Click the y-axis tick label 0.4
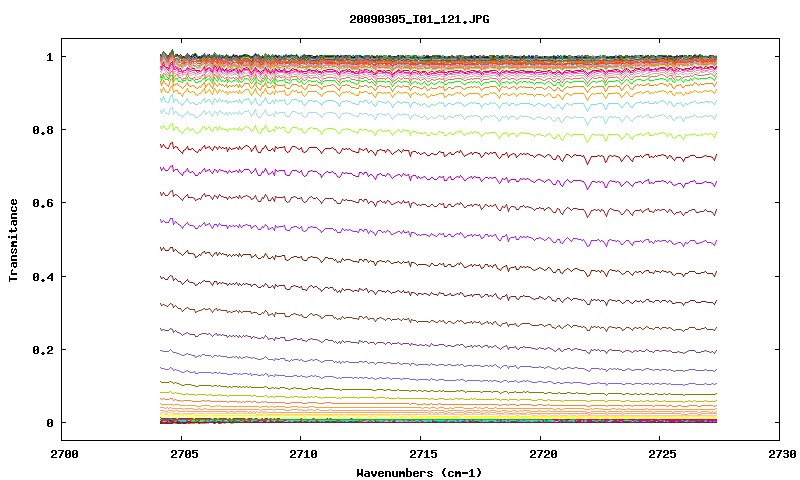The image size is (800, 480). [43, 277]
